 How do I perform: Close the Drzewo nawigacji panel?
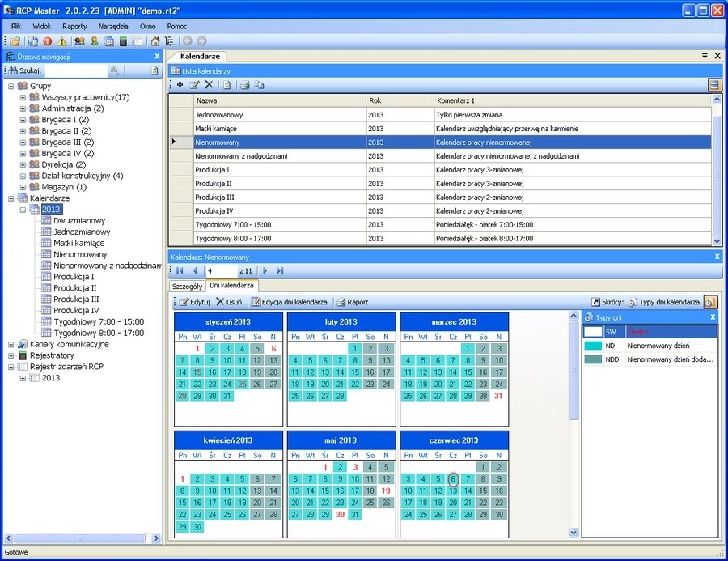click(157, 56)
